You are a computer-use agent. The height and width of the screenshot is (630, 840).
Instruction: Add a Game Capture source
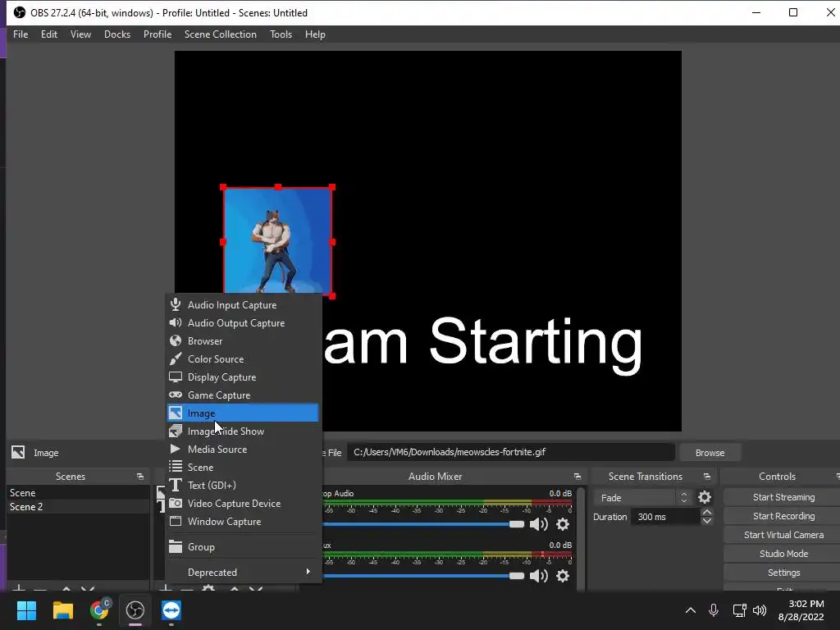(242, 395)
